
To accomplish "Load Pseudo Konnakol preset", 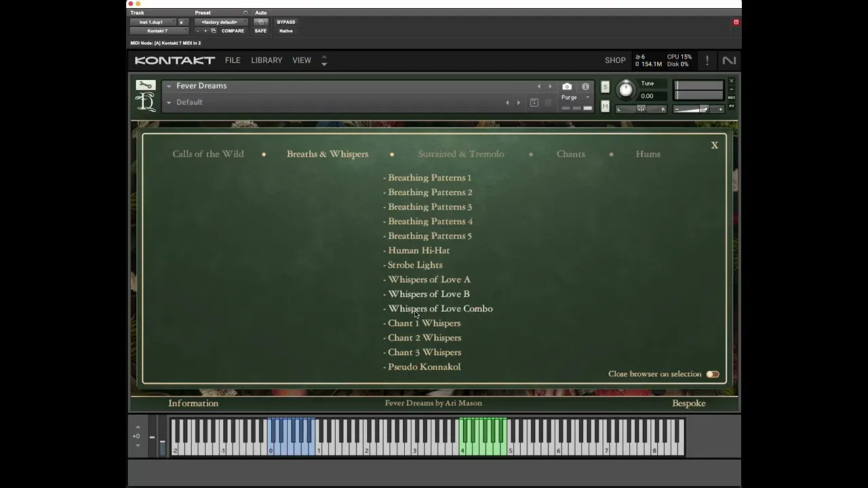I will (422, 367).
